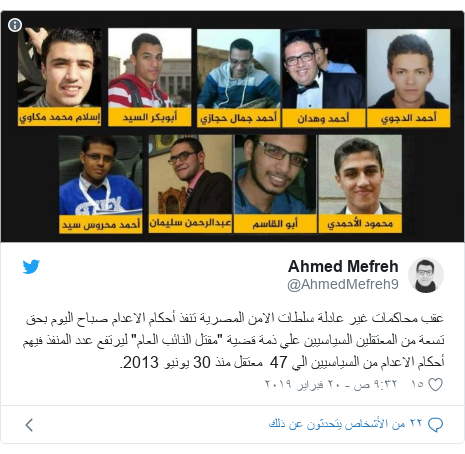
Task: Click the reply speech bubble icon
Action: click(435, 424)
